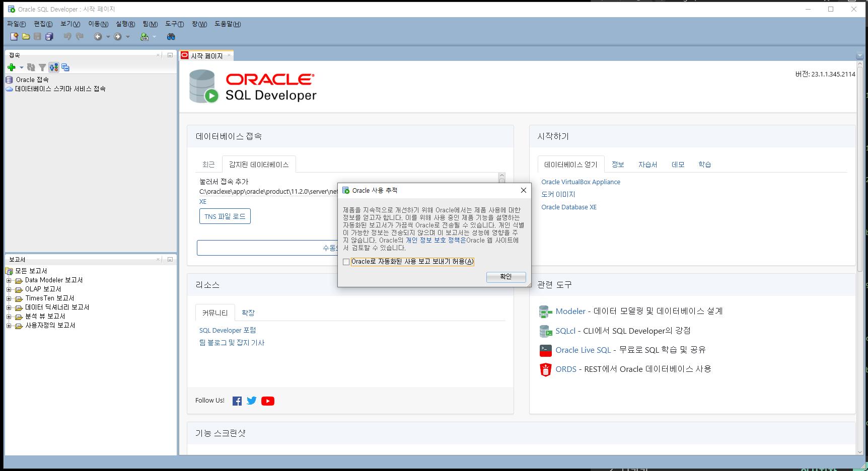Open the 파일 menu
Screen dimensions: 868x471
(x=16, y=24)
